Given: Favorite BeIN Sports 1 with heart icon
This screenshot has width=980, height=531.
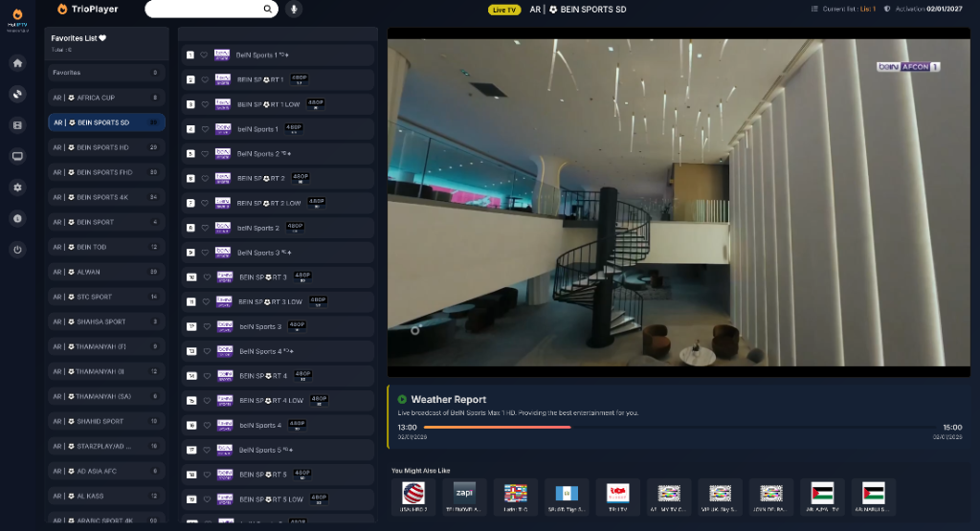Looking at the screenshot, I should click(x=204, y=55).
